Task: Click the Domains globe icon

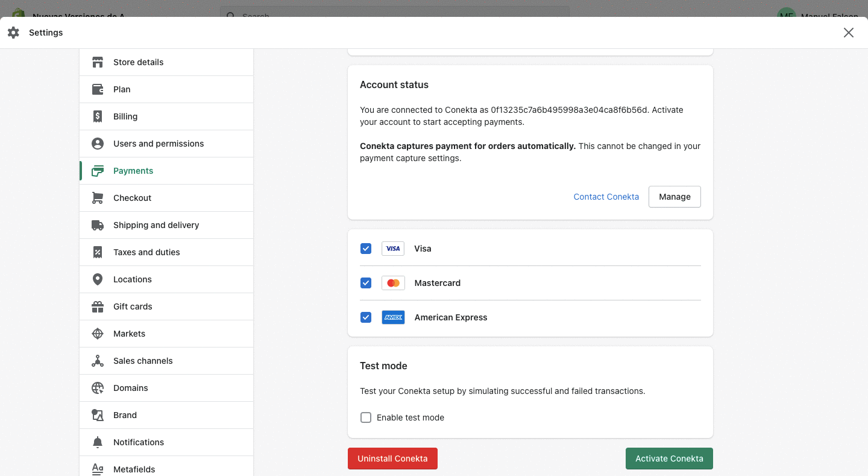Action: coord(98,388)
